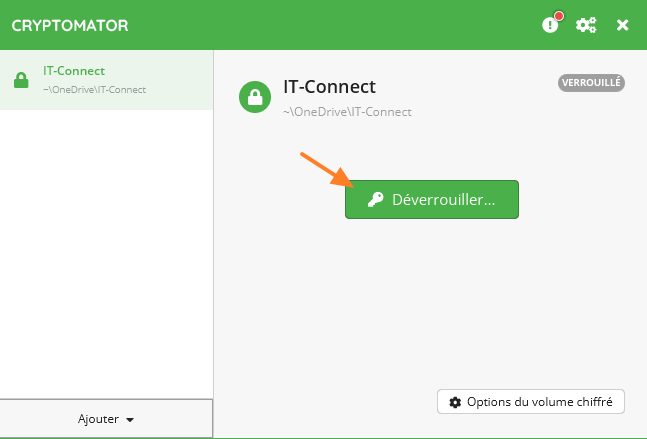Click the large green lock circle icon
Screen dimensions: 647x439
click(x=255, y=96)
